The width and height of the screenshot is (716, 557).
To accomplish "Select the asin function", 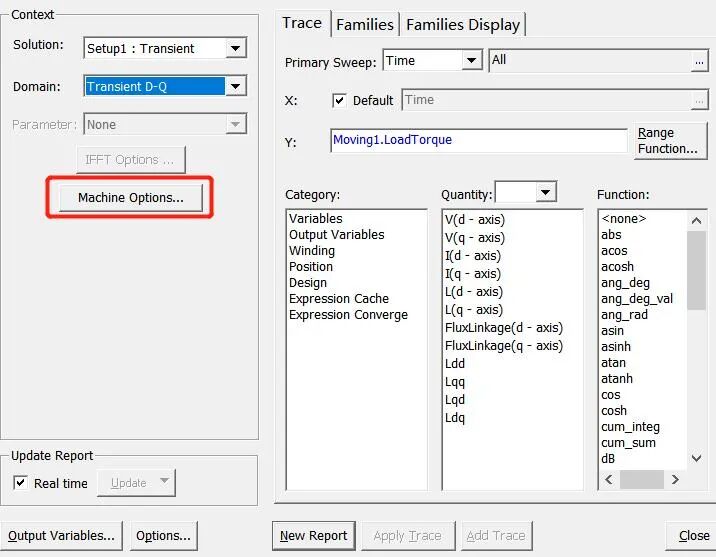I will [612, 331].
